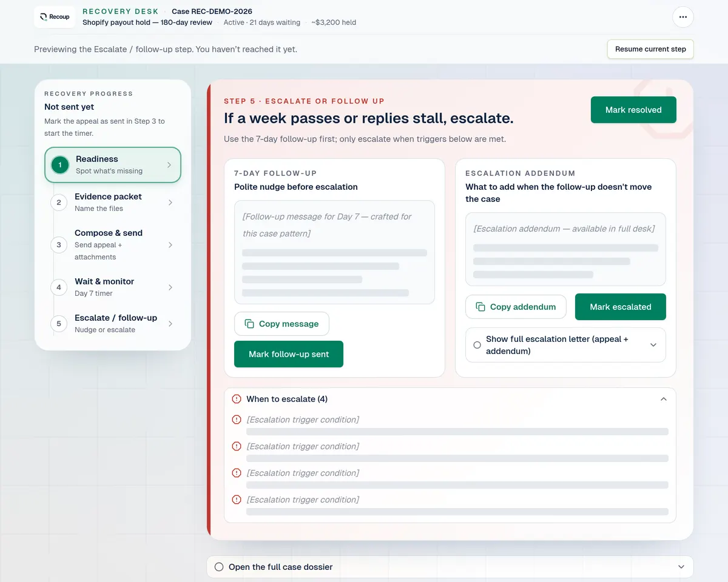This screenshot has height=582, width=728.
Task: Click 'Shopify payout hold — 180-day review' text
Action: tap(147, 22)
